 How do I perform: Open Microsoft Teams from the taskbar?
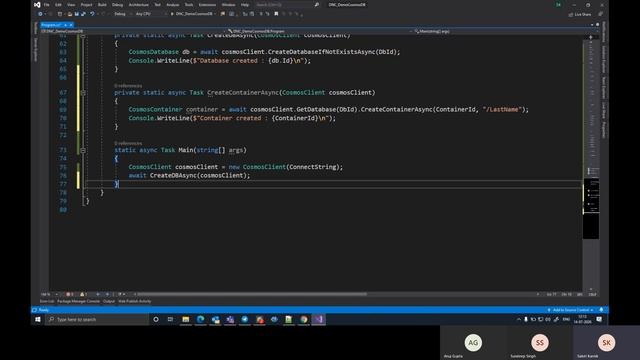230,320
